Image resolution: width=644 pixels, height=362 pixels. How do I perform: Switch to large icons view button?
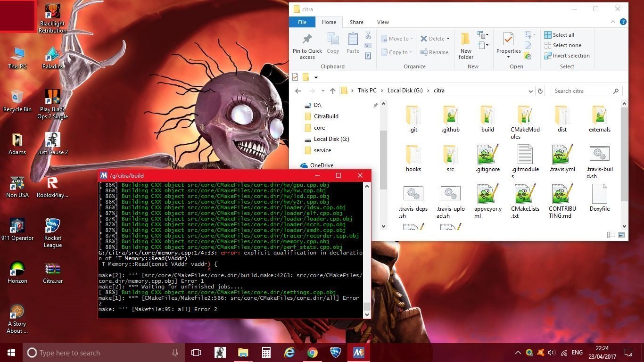(621, 235)
